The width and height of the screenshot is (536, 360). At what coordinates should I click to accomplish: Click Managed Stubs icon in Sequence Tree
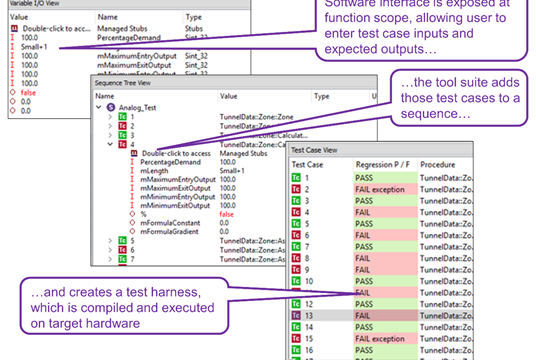[x=134, y=154]
